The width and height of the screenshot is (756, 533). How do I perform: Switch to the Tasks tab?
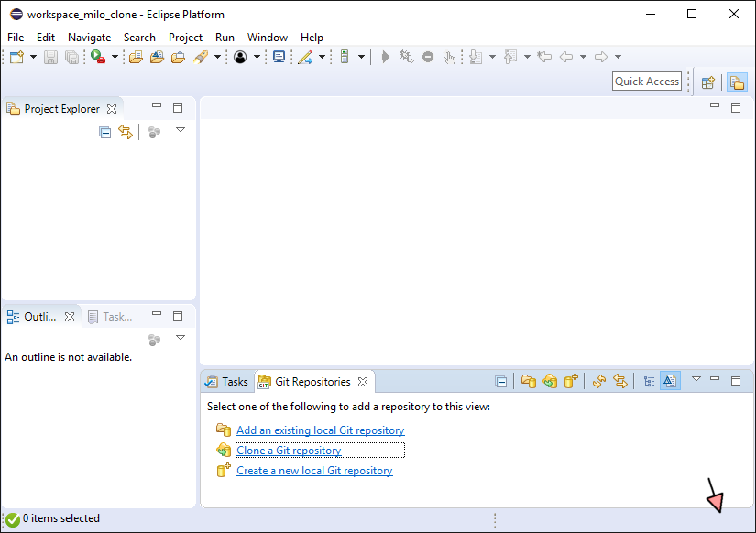tap(226, 382)
